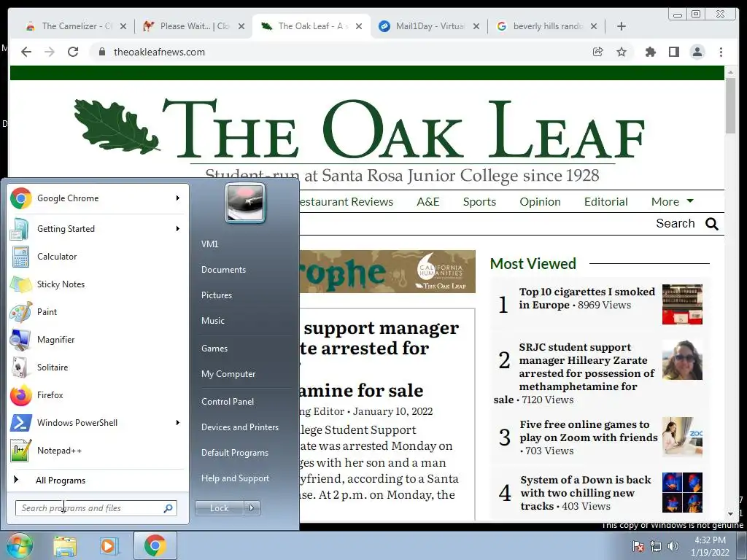The height and width of the screenshot is (560, 747).
Task: Switch to the Mail1Day tab
Action: 430,26
